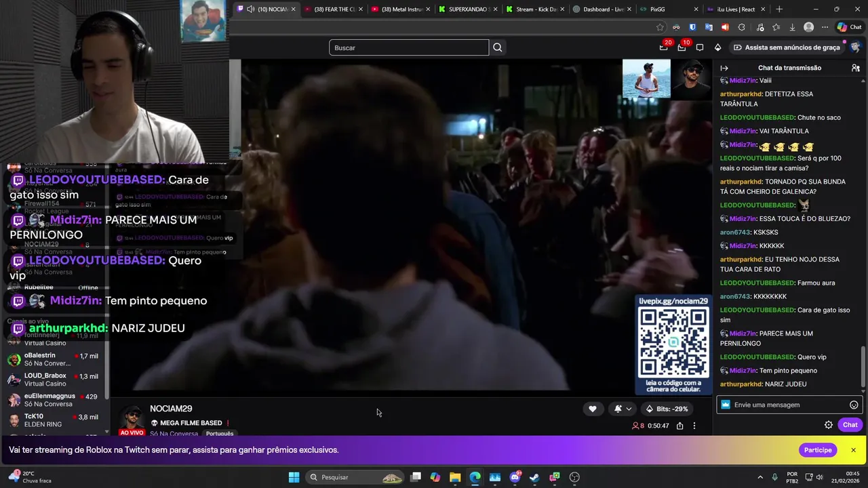Open File Explorer from the taskbar
The height and width of the screenshot is (488, 868).
tap(455, 477)
